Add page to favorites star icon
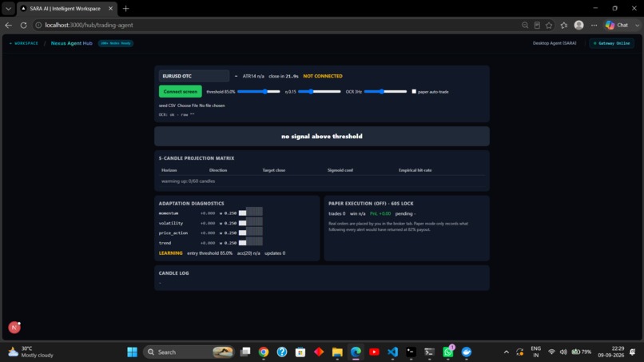Image resolution: width=644 pixels, height=362 pixels. [x=549, y=25]
